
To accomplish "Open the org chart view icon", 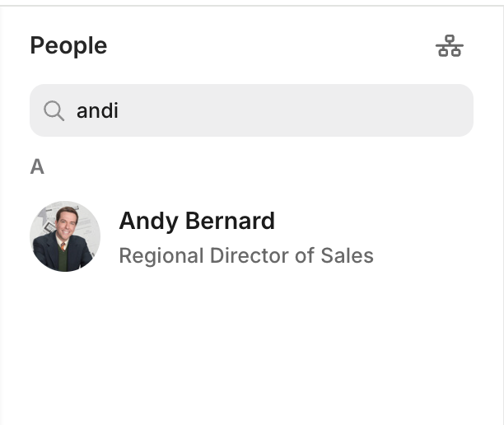I will pos(449,46).
